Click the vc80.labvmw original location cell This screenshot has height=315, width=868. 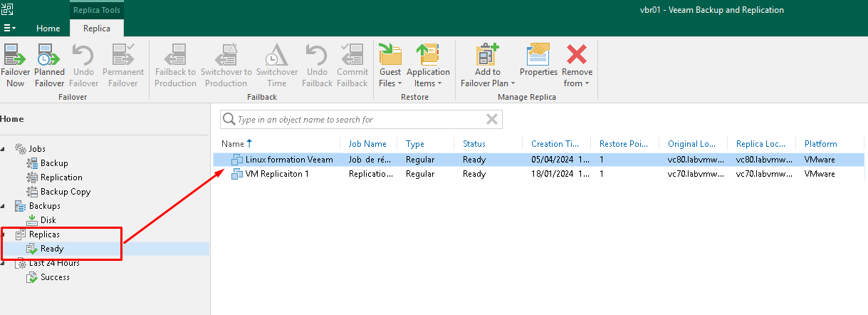pyautogui.click(x=694, y=160)
